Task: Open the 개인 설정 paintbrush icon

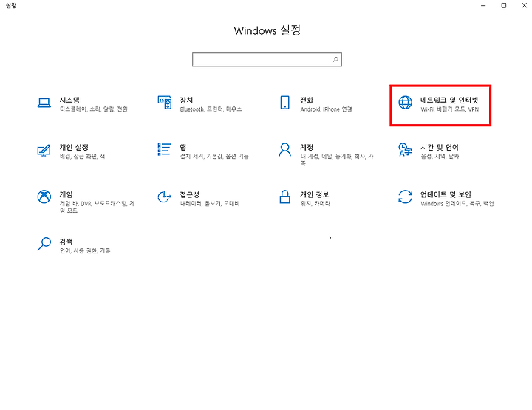Action: coord(44,150)
